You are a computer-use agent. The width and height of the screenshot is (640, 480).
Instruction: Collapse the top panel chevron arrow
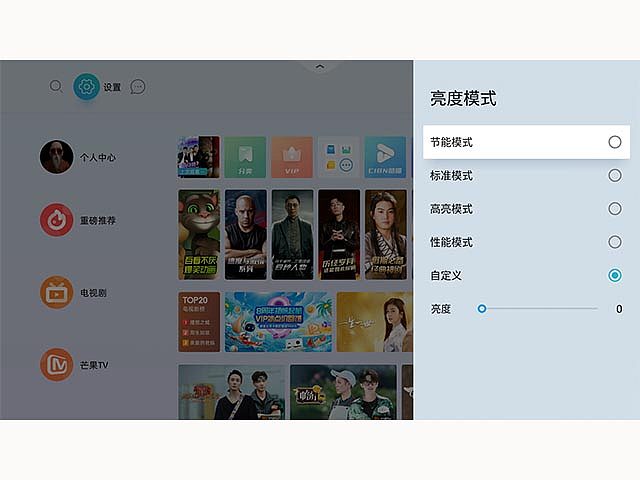[320, 66]
